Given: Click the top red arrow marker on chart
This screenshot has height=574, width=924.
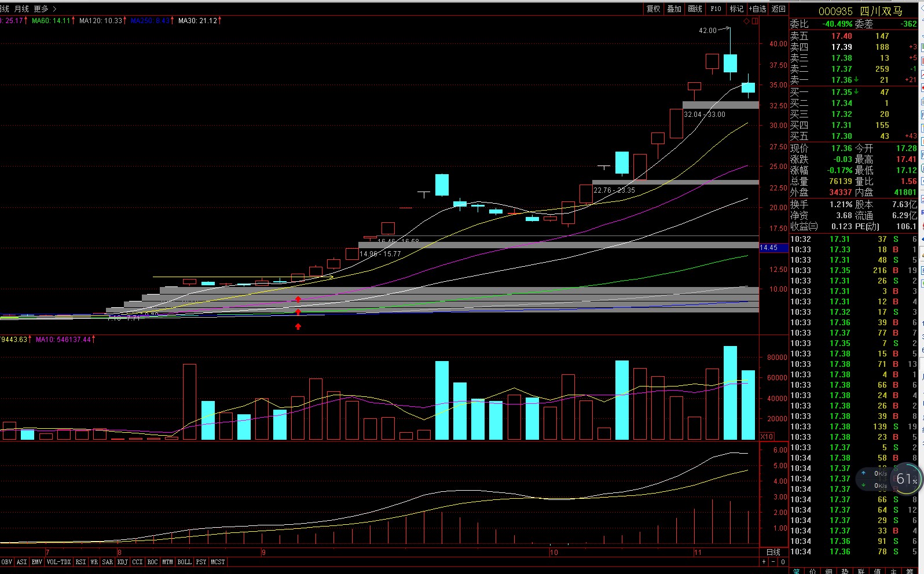Looking at the screenshot, I should (x=298, y=299).
